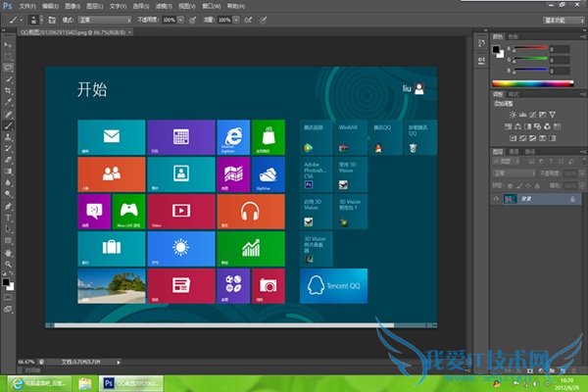Add a Levels adjustment

[x=522, y=115]
